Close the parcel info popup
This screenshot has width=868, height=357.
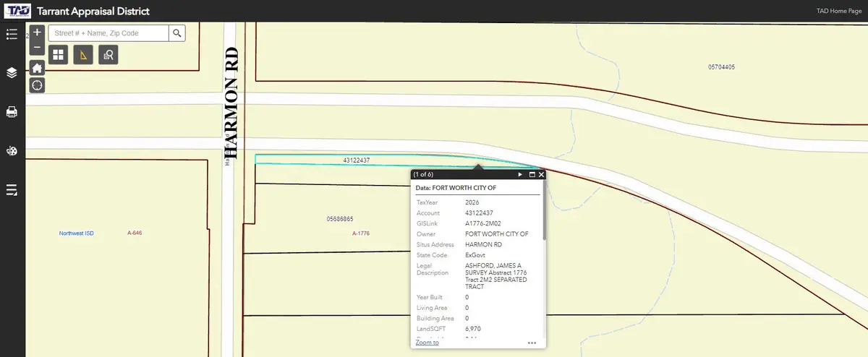point(541,174)
